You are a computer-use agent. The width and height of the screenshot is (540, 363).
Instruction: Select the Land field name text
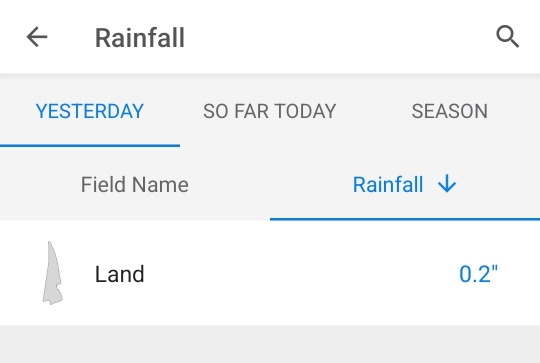pyautogui.click(x=120, y=274)
